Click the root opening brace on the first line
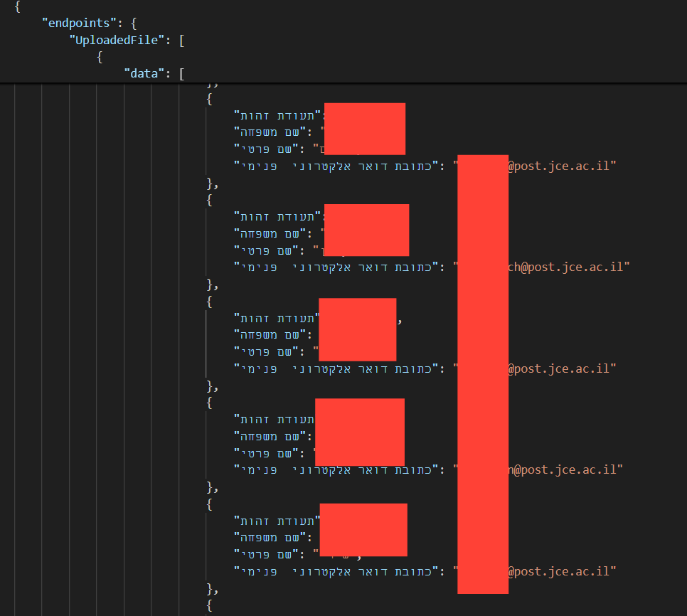Image resolution: width=687 pixels, height=616 pixels. [18, 6]
